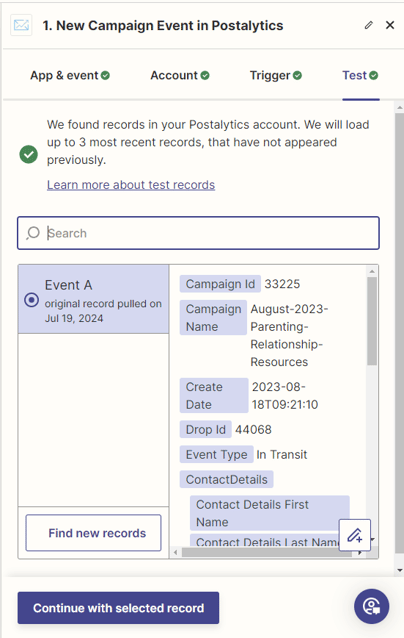Click the green success checkmark icon
404x638 pixels.
28,154
